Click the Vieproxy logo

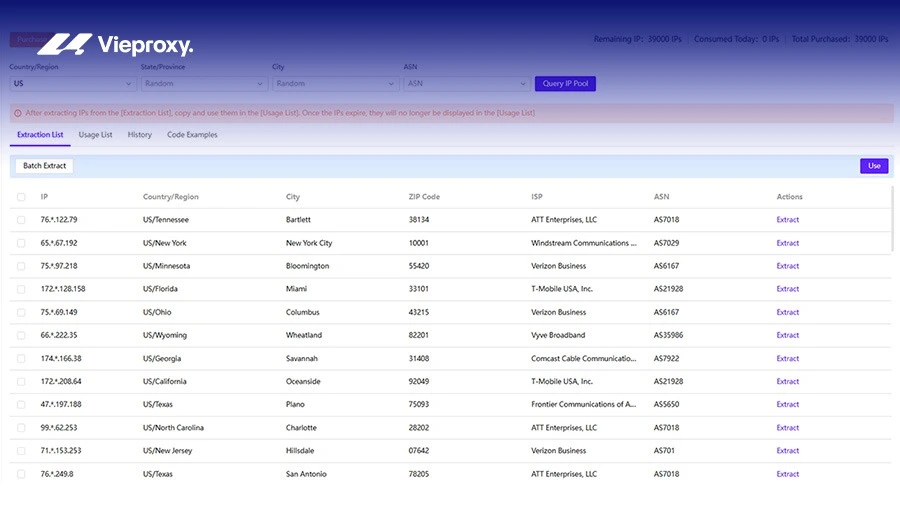(x=115, y=44)
